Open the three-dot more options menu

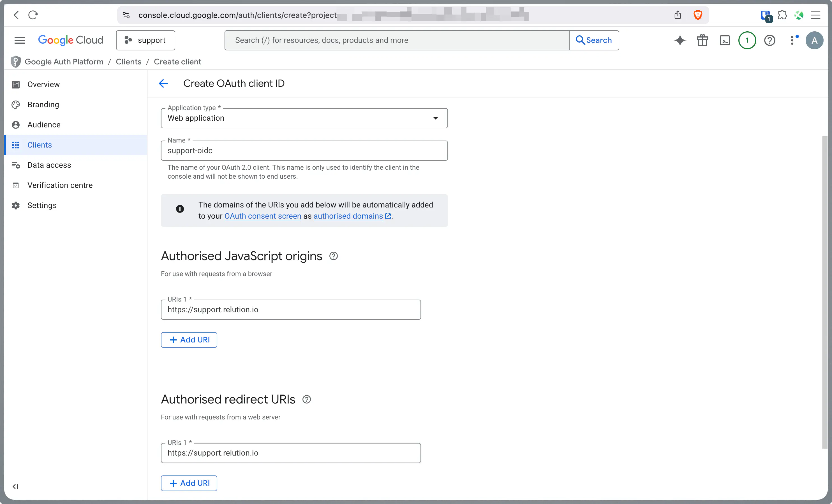point(792,40)
